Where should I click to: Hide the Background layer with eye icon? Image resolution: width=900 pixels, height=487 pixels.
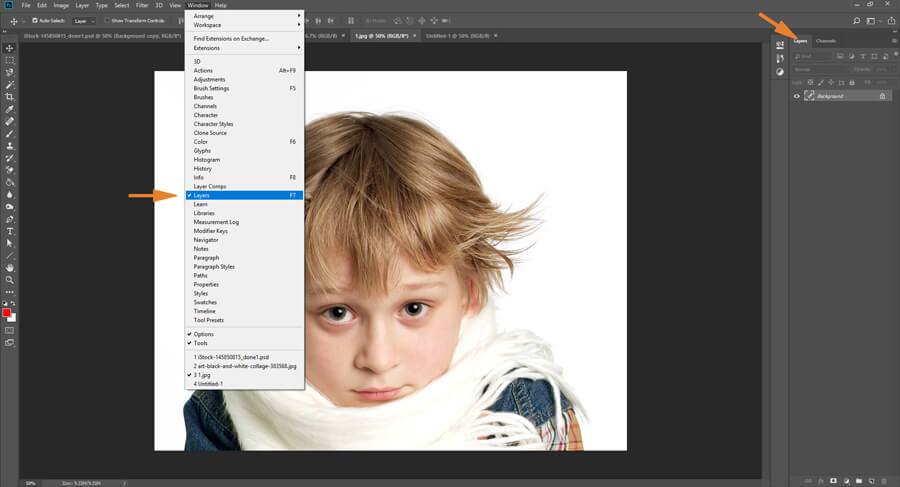797,96
